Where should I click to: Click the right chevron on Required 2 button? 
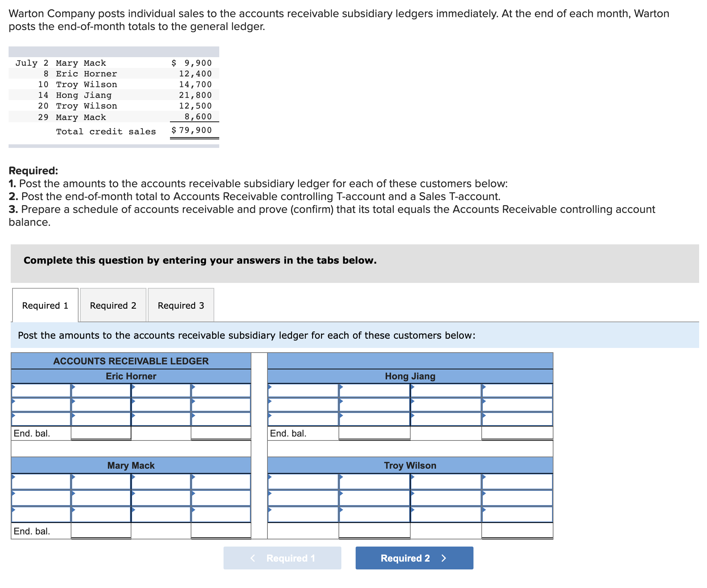click(x=444, y=558)
